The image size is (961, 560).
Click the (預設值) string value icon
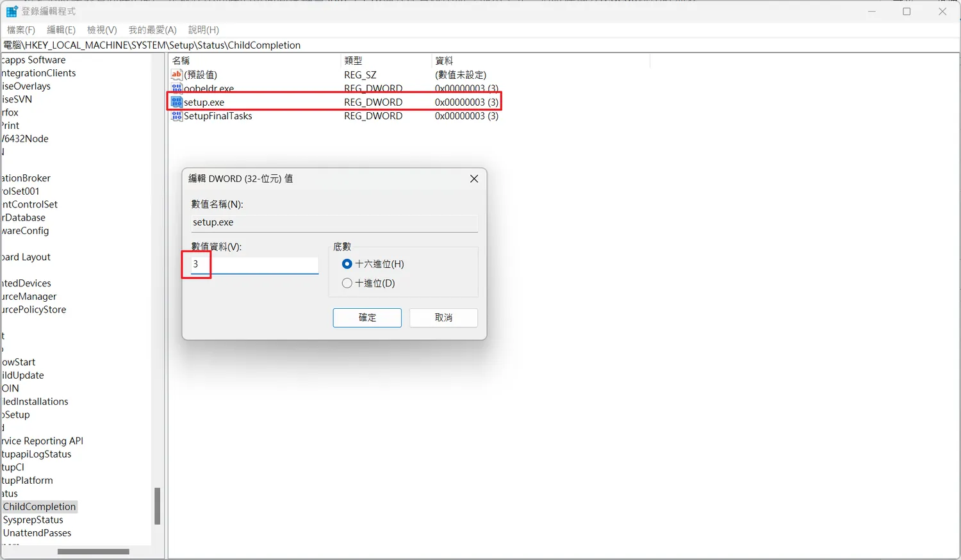tap(177, 75)
